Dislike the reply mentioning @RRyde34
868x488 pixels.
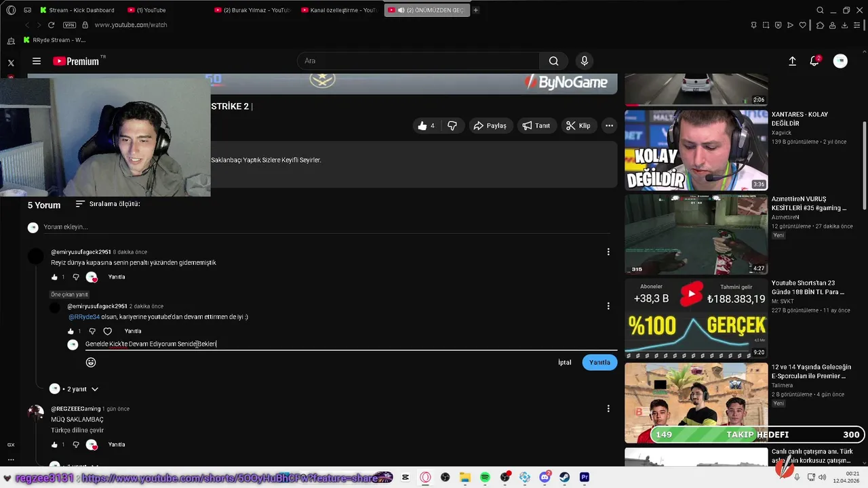[92, 331]
